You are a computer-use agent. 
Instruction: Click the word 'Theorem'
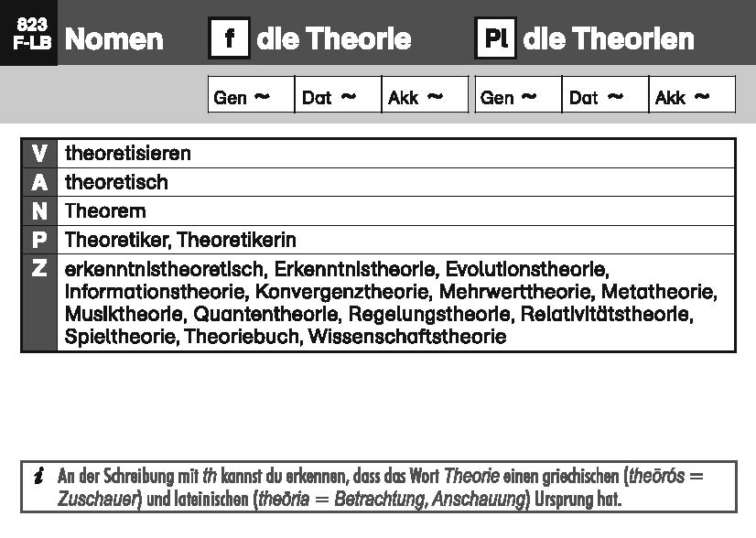click(105, 211)
